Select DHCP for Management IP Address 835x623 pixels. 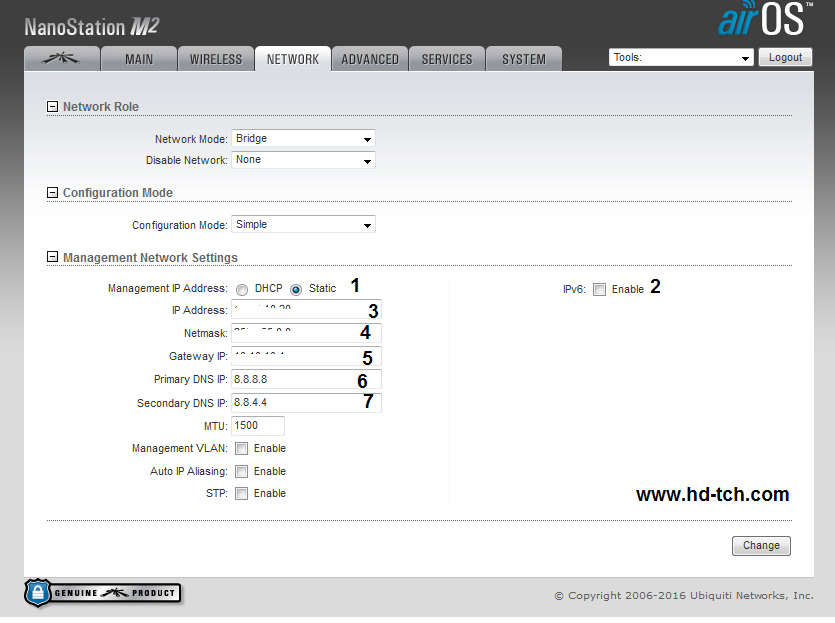click(243, 289)
